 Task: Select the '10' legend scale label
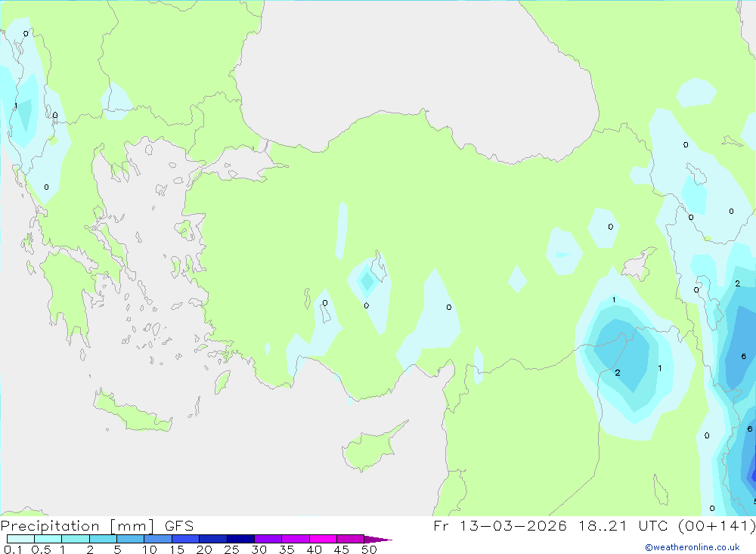tap(150, 549)
